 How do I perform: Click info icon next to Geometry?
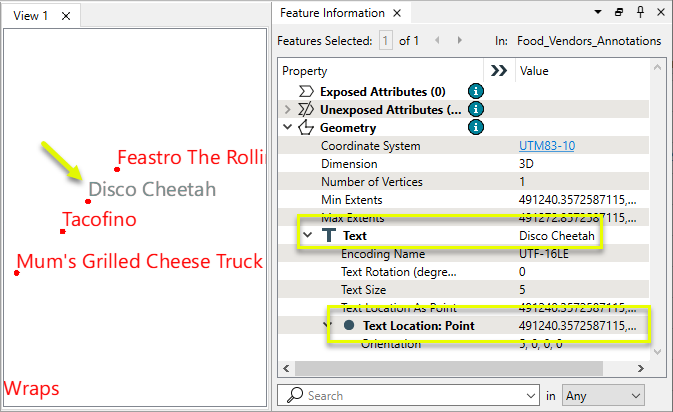point(477,127)
